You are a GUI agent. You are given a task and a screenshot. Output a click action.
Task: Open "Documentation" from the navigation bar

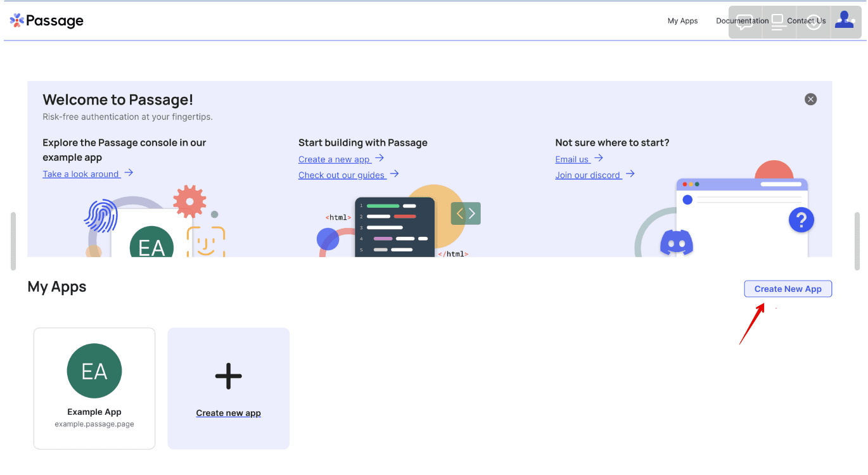coord(741,21)
